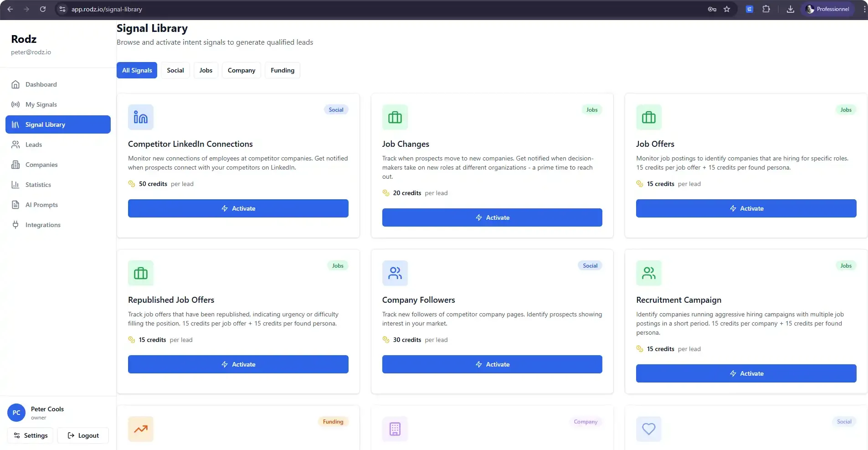Screen dimensions: 868x450
Task: Open Companies via the buildings icon
Action: click(x=16, y=165)
